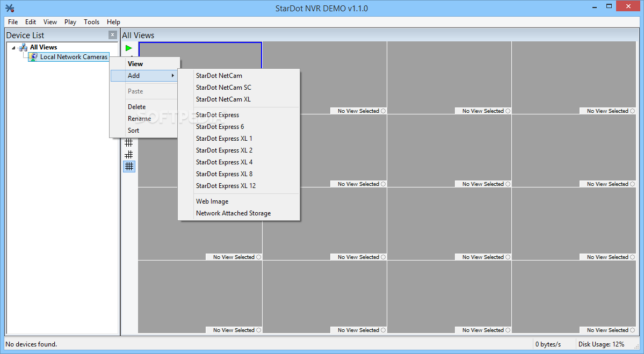Add a StarDot Express device
Viewport: 644px width, 354px height.
(x=239, y=115)
